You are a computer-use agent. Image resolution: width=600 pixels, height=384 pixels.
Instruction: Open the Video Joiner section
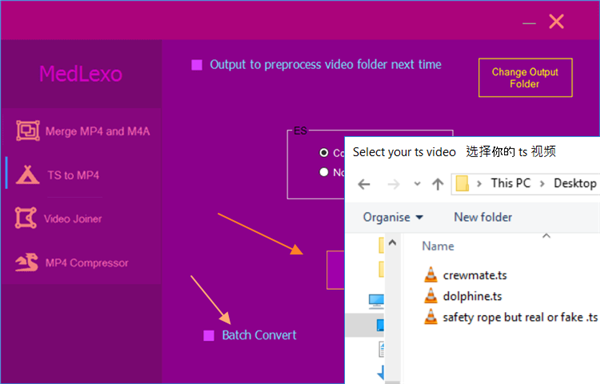tap(81, 218)
